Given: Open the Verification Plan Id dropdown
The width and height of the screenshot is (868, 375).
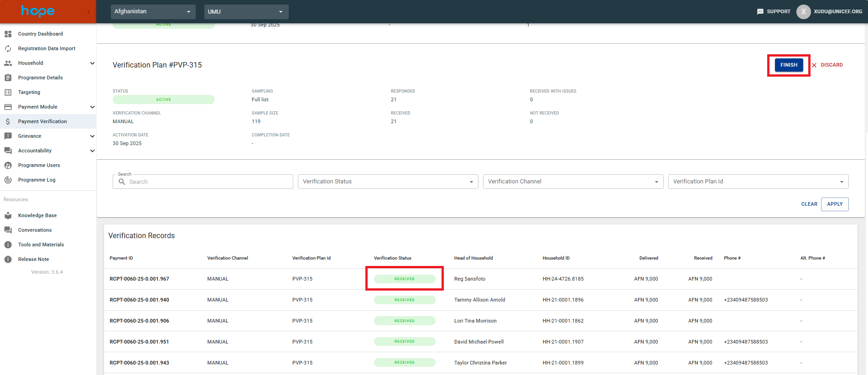Looking at the screenshot, I should (758, 182).
